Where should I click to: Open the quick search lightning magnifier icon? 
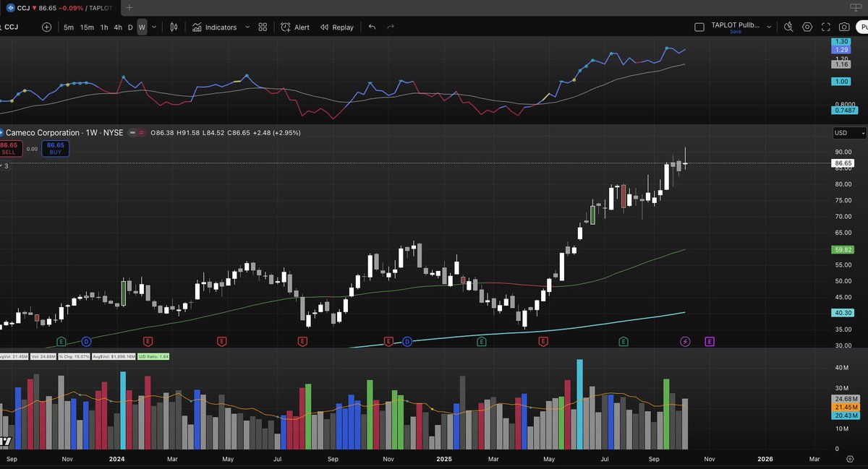tap(788, 27)
